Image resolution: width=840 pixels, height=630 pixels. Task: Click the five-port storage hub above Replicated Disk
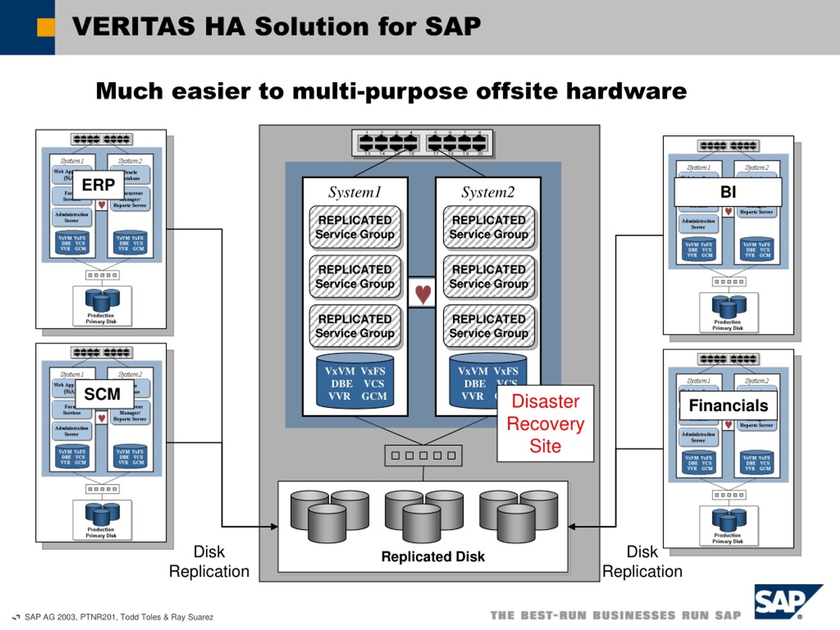[x=423, y=455]
